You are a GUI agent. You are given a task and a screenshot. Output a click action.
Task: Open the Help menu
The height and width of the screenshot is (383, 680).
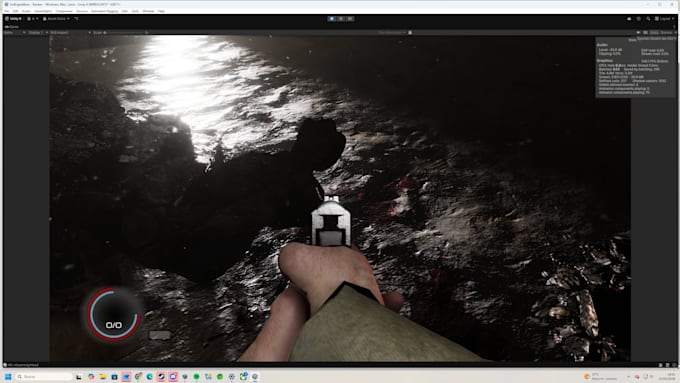(161, 11)
